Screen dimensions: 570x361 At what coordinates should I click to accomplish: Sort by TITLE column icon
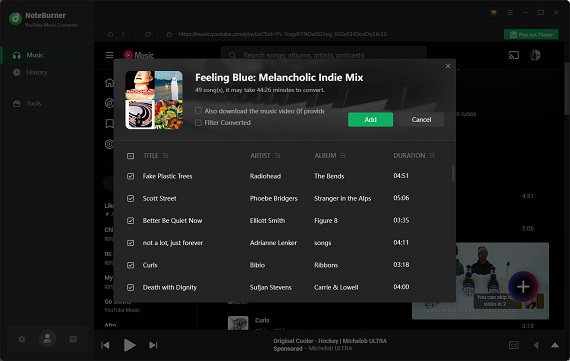point(165,156)
